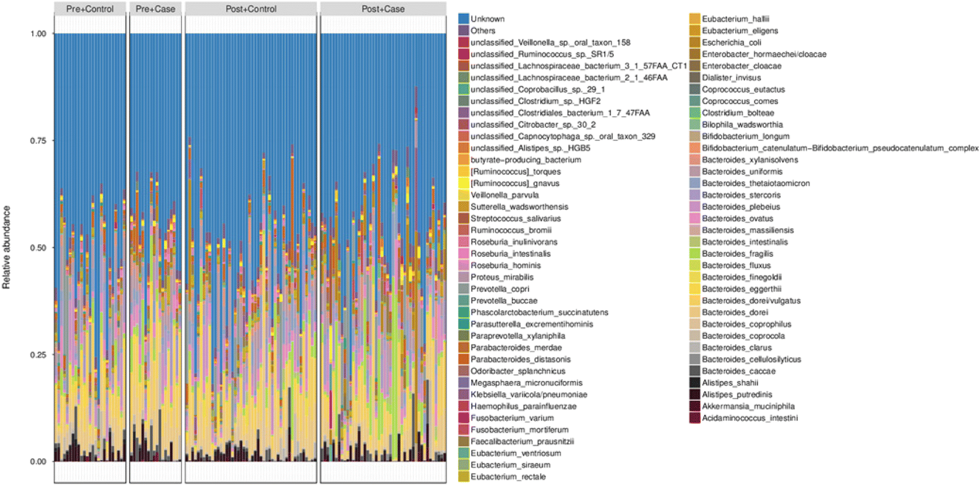Click the Dialister_invisus legend label
Image resolution: width=980 pixels, height=486 pixels.
click(x=731, y=78)
